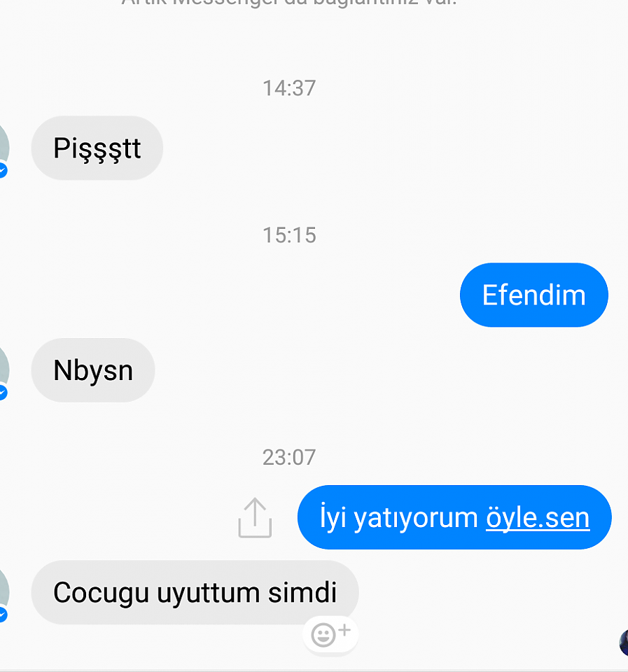
Task: Tap the İyi yatıyorum message text
Action: (x=398, y=518)
